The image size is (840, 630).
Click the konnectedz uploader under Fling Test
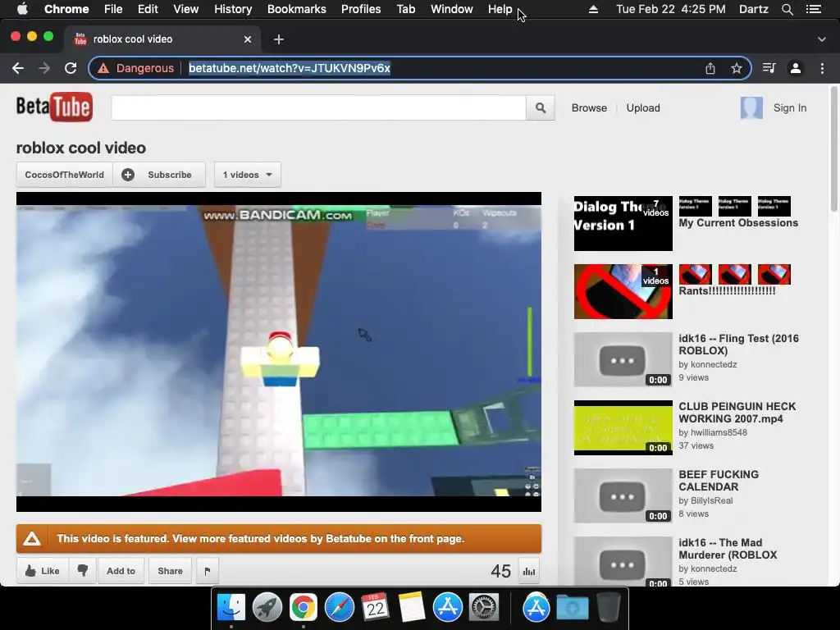coord(714,364)
